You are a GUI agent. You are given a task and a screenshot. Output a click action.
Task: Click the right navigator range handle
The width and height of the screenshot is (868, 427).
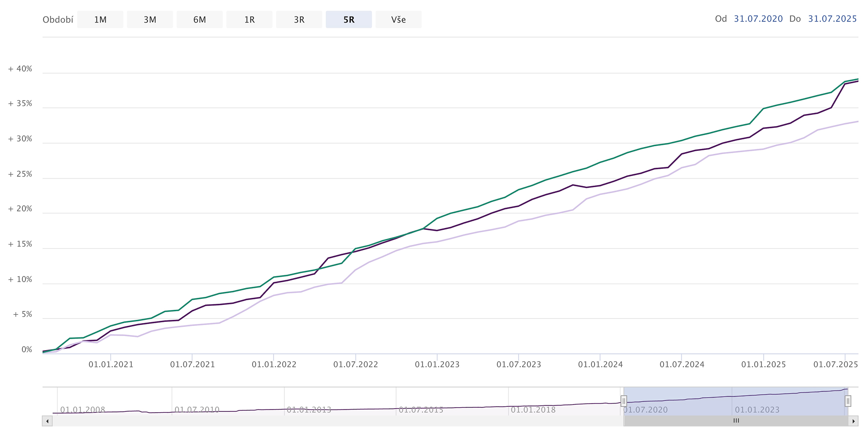click(848, 401)
